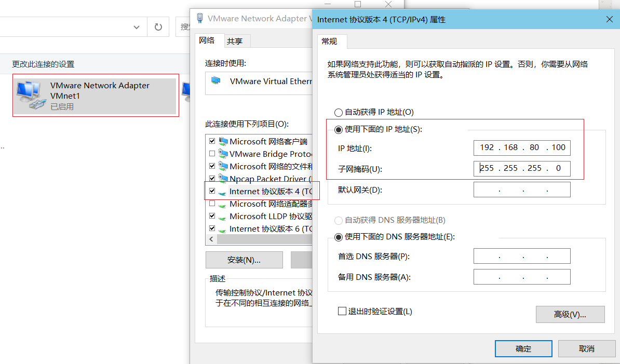
Task: Click the refresh icon in address bar
Action: (158, 27)
